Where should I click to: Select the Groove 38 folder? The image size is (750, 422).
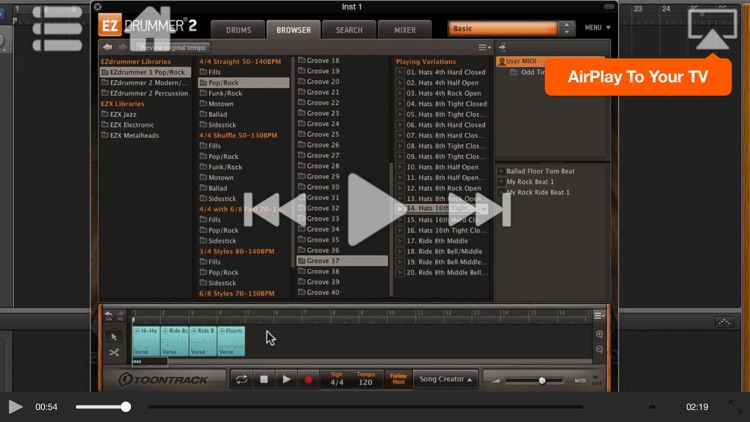tap(319, 271)
